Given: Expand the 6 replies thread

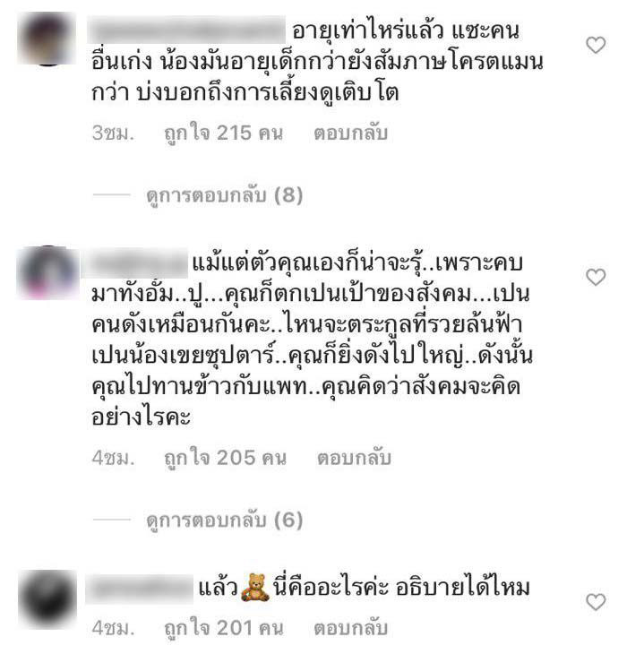Looking at the screenshot, I should click(x=225, y=520).
